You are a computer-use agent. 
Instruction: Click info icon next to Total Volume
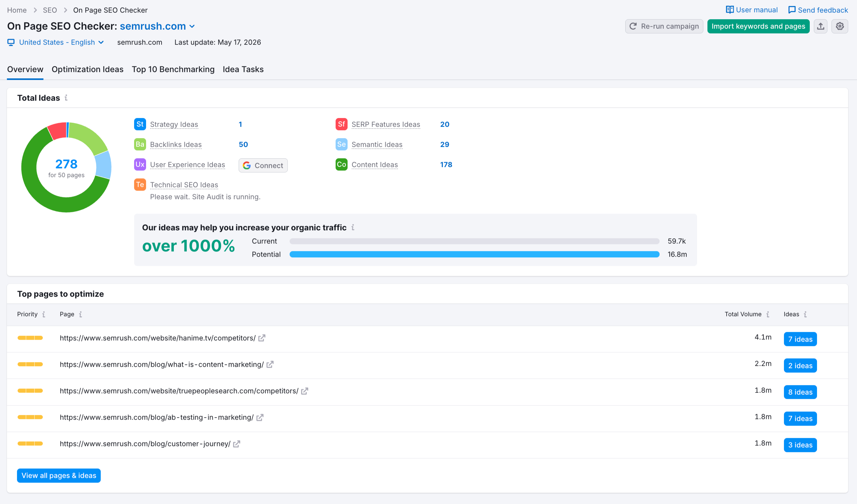click(x=768, y=314)
